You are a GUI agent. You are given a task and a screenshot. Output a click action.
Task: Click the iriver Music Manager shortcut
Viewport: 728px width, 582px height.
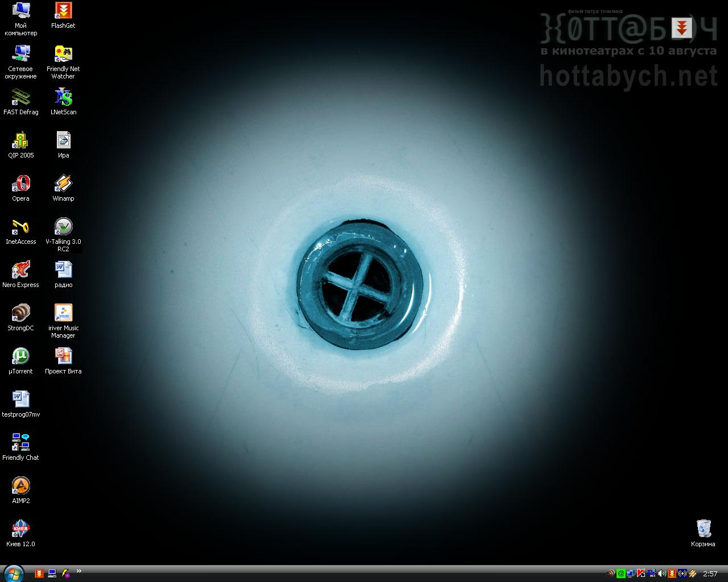tap(63, 314)
